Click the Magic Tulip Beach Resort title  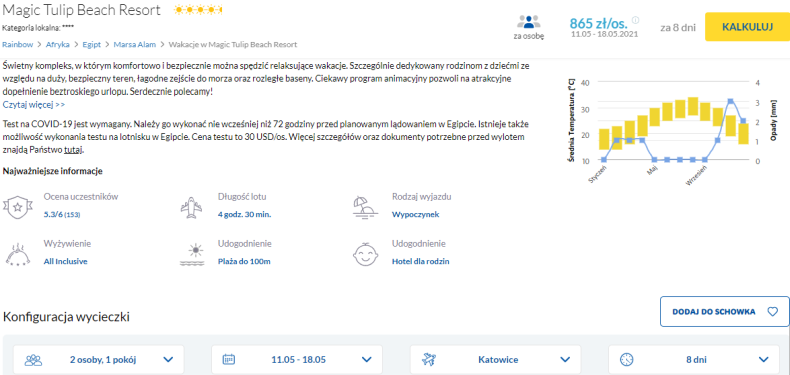pyautogui.click(x=82, y=10)
